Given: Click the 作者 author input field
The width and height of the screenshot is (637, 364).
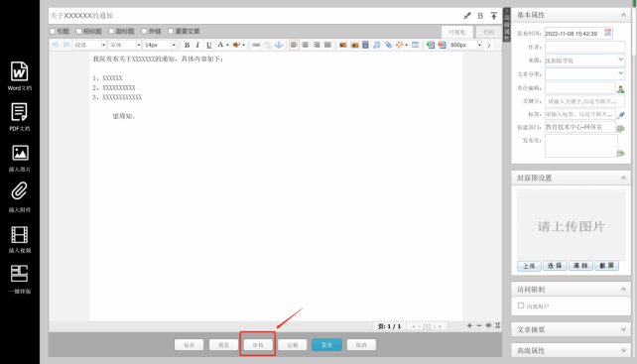Looking at the screenshot, I should (584, 47).
